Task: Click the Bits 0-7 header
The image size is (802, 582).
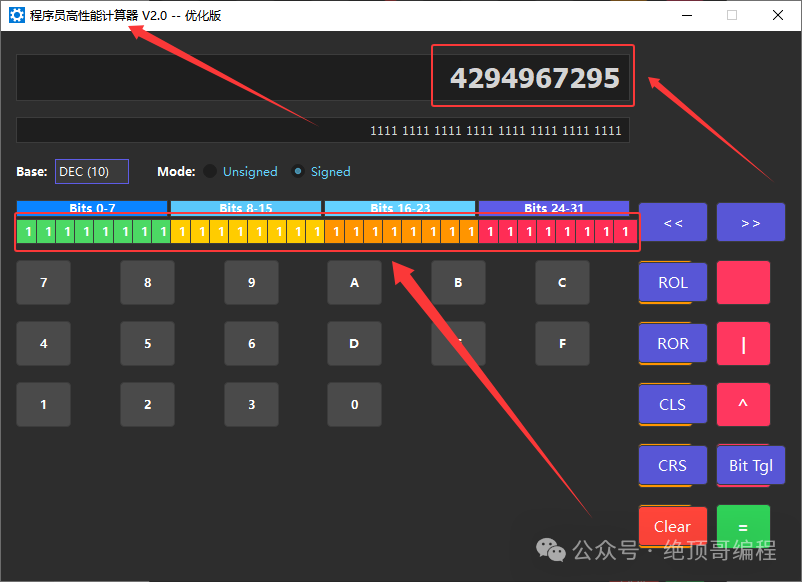Action: (92, 208)
